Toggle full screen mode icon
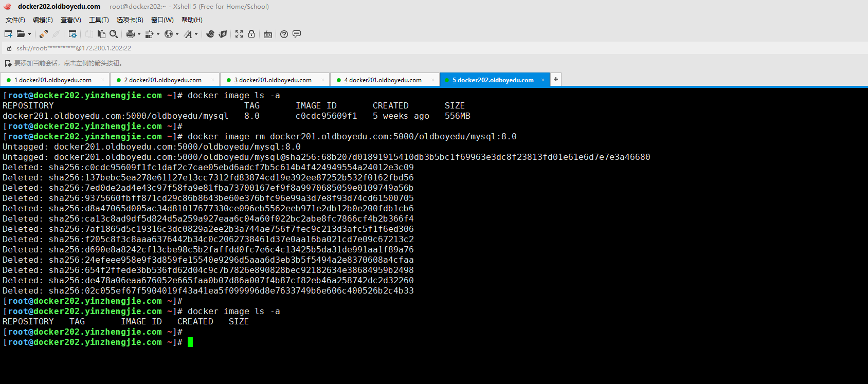 coord(239,34)
